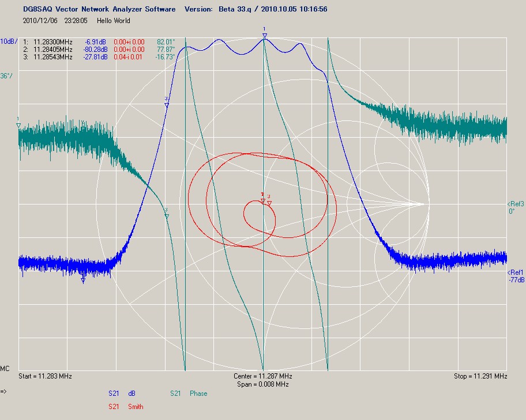Click the Start = 11.283 MHz label
Image resolution: width=526 pixels, height=420 pixels.
tap(45, 376)
